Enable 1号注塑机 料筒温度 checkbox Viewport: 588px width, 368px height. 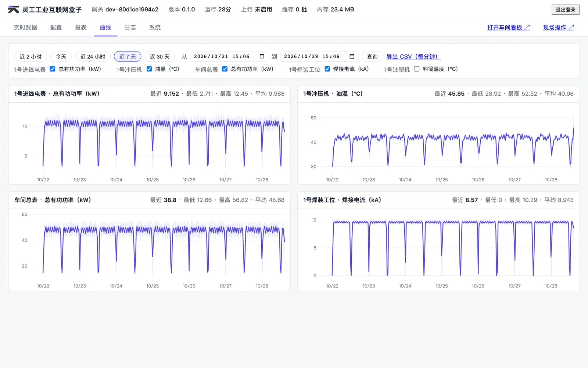click(417, 69)
